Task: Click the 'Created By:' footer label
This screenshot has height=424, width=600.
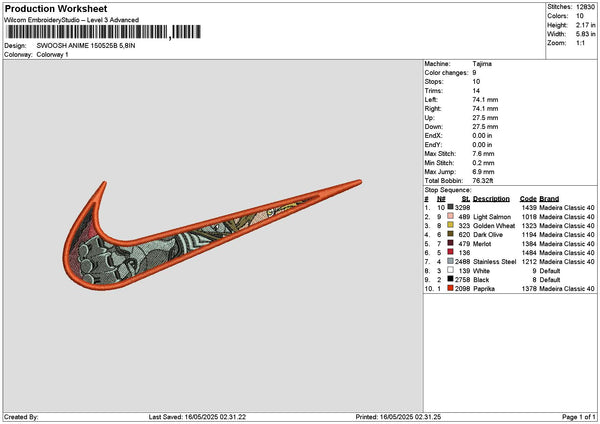Action: [x=21, y=417]
